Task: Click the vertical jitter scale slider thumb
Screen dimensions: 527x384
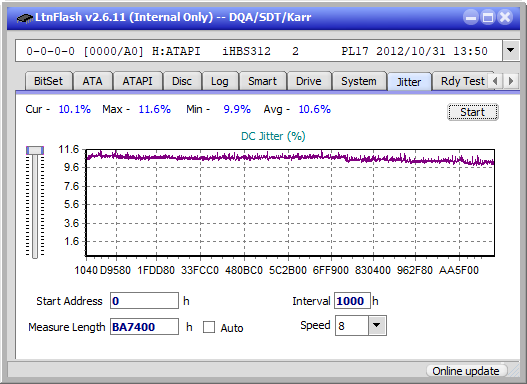Action: [35, 150]
